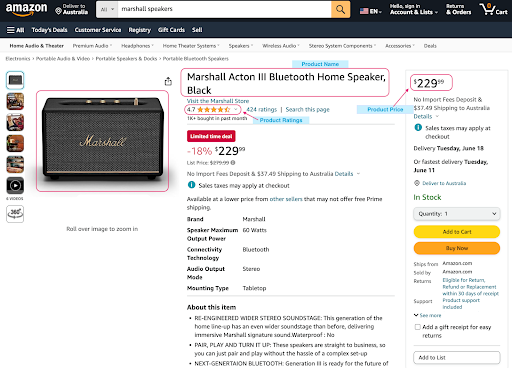
Task: Tick the Add a gift receipt checkbox
Action: coord(417,327)
